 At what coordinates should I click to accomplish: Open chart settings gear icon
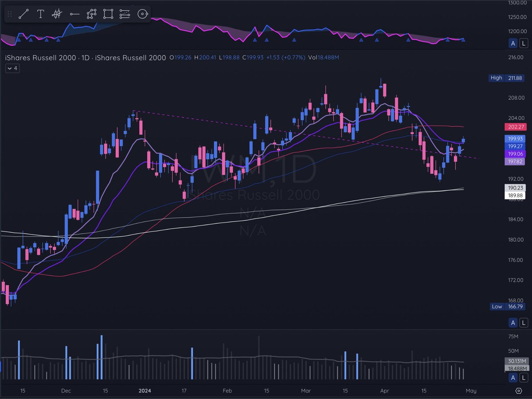click(x=519, y=391)
